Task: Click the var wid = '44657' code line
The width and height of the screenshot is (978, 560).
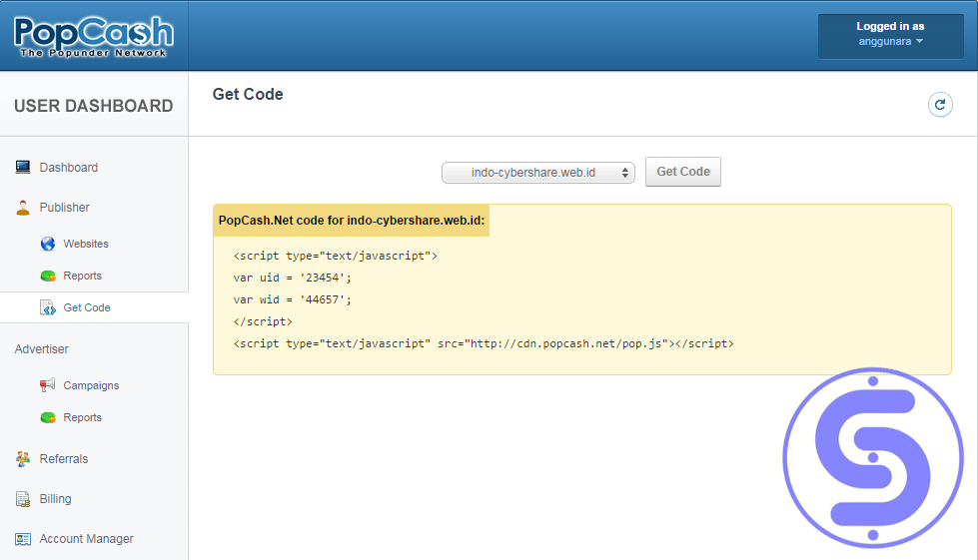Action: click(293, 299)
